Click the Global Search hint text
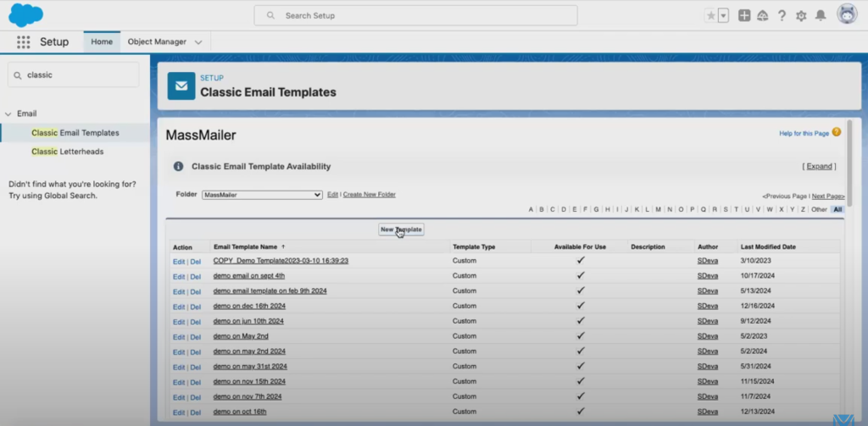 point(73,190)
